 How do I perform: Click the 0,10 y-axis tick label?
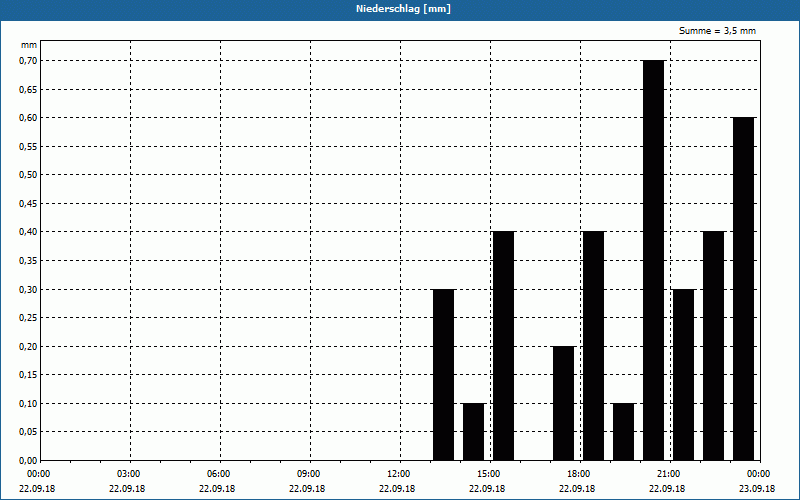click(x=28, y=404)
